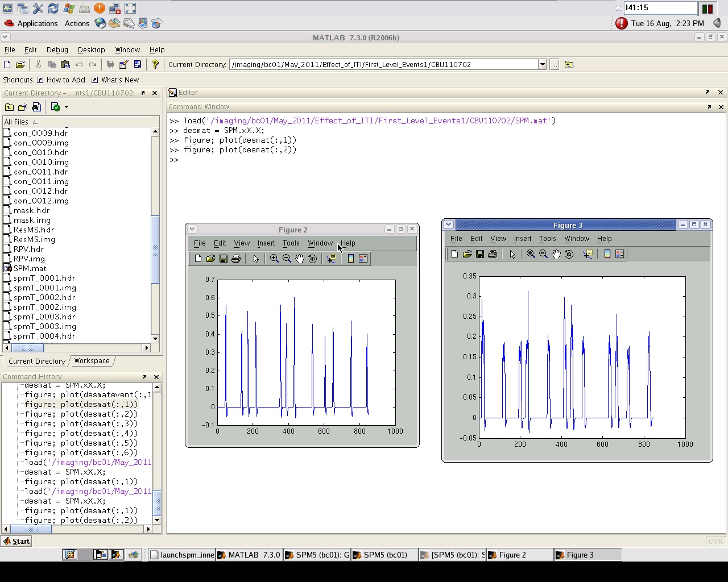Image resolution: width=728 pixels, height=582 pixels.
Task: Click Rotate 3D tool in Figure 2
Action: pos(312,259)
